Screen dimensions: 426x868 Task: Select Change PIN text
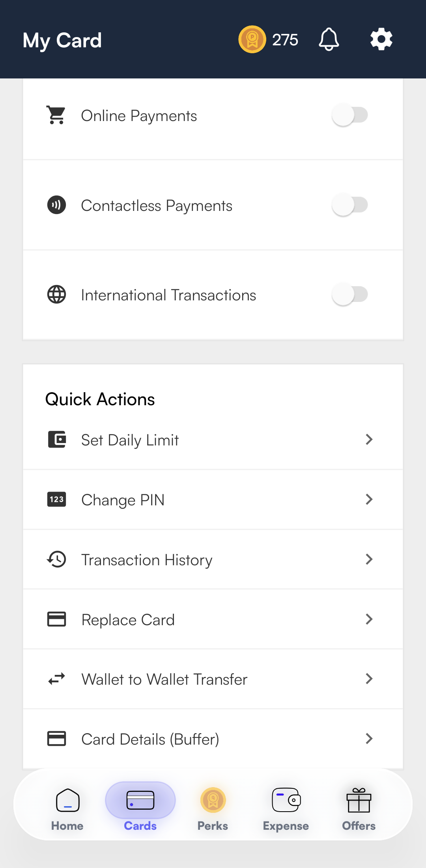click(123, 500)
